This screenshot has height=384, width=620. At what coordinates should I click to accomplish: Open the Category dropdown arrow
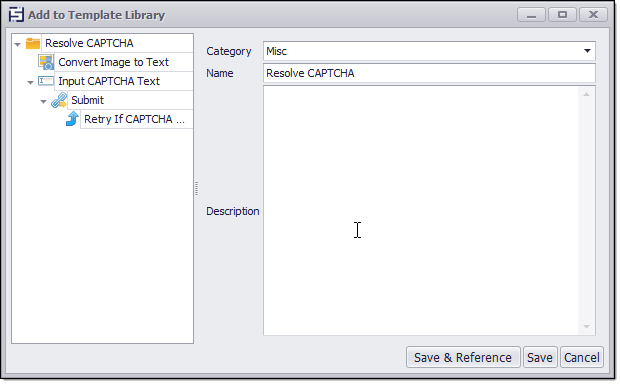tap(587, 51)
